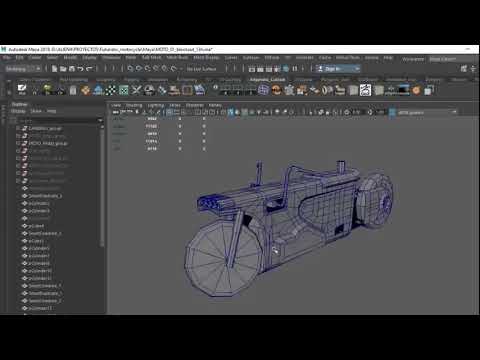Open the Outliner search filter dropdown arrow
Viewport: 480px width, 360px height.
click(100, 120)
